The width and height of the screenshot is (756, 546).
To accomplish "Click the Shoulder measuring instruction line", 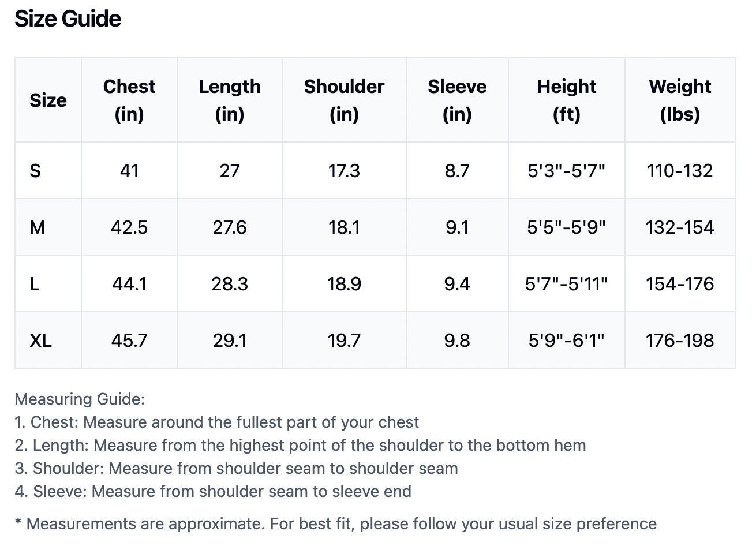I will coord(237,468).
